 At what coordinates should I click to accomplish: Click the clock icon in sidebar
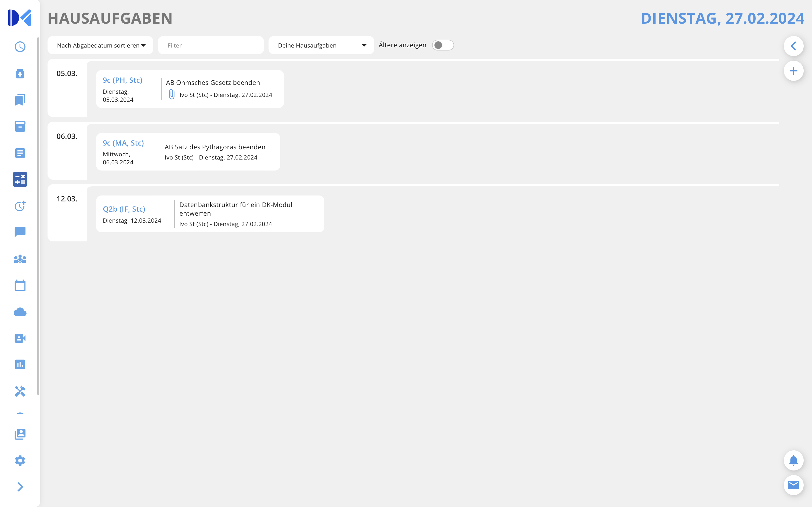tap(20, 47)
